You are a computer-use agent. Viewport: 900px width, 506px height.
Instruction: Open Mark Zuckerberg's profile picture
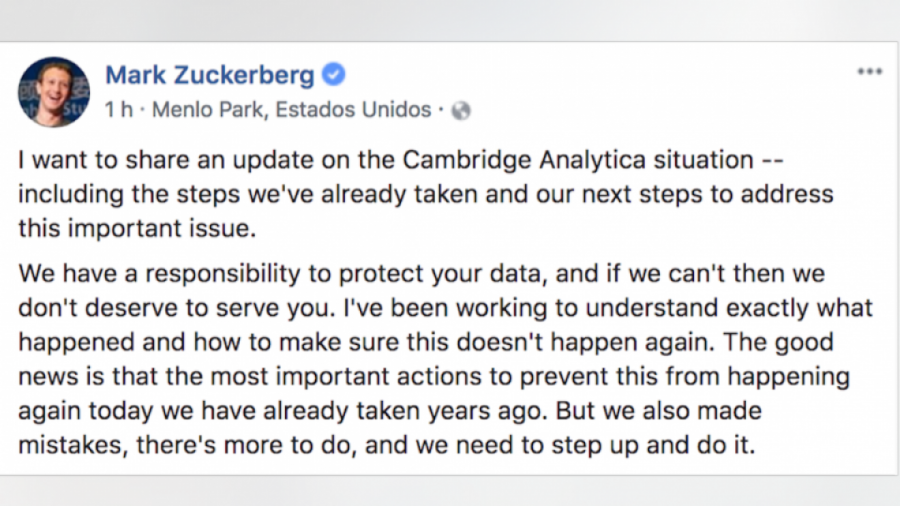click(x=54, y=91)
